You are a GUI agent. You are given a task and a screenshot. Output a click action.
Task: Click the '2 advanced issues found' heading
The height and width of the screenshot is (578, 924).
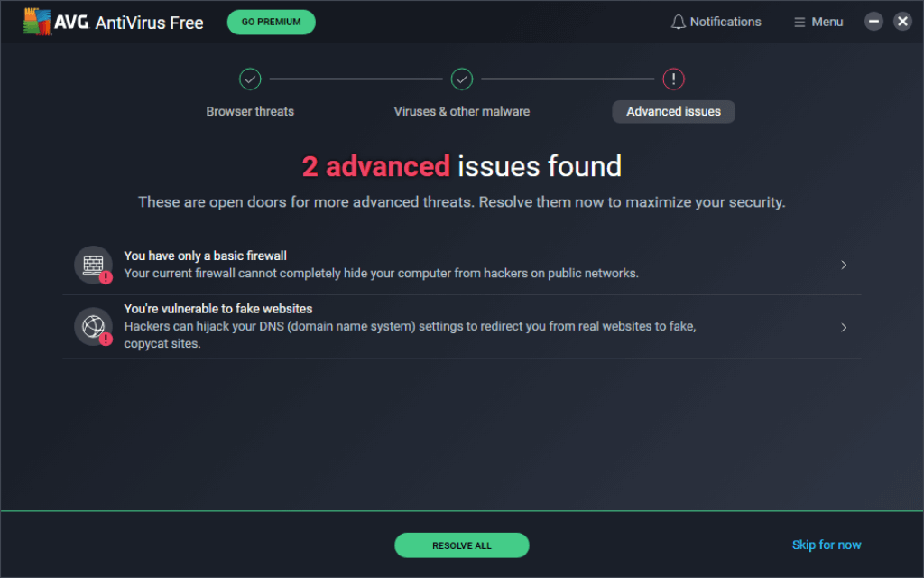[x=462, y=166]
